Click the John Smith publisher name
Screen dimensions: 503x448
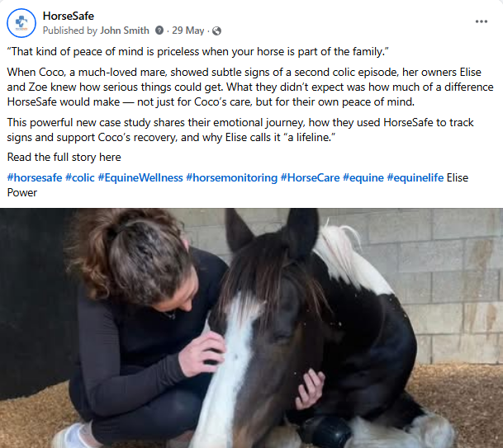125,31
